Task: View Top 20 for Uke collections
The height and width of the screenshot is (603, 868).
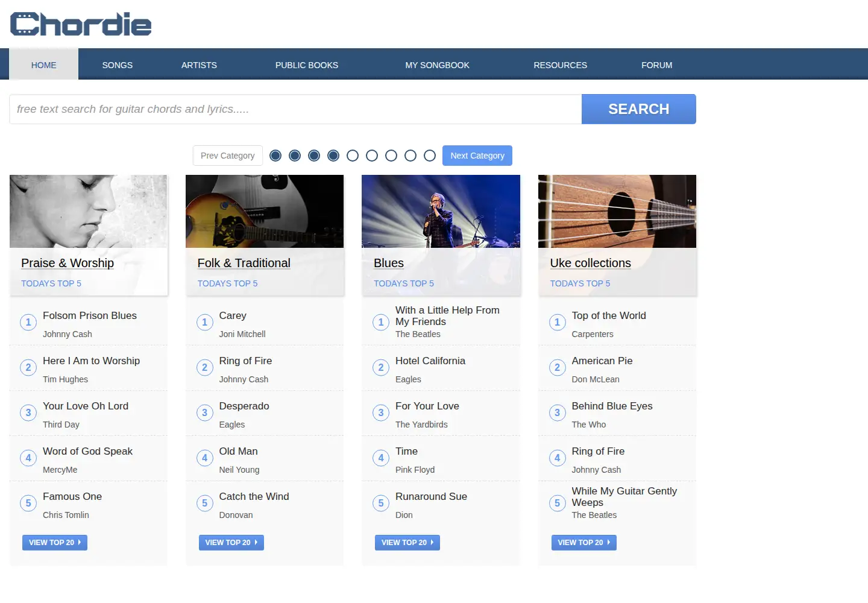Action: coord(584,543)
